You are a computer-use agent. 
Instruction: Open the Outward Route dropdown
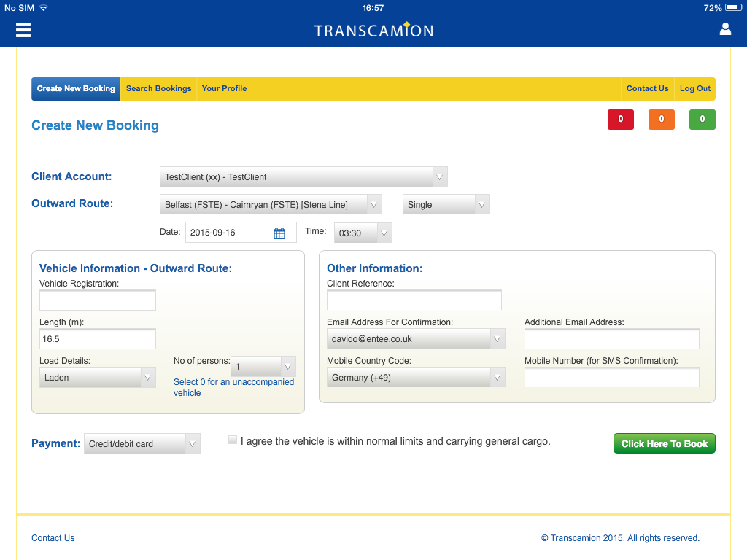tap(271, 204)
